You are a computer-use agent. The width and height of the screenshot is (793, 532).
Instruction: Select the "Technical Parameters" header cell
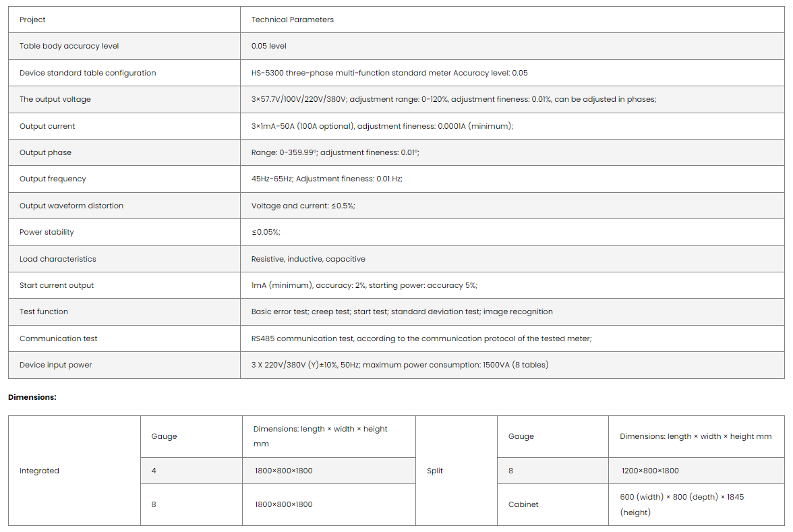pyautogui.click(x=293, y=20)
